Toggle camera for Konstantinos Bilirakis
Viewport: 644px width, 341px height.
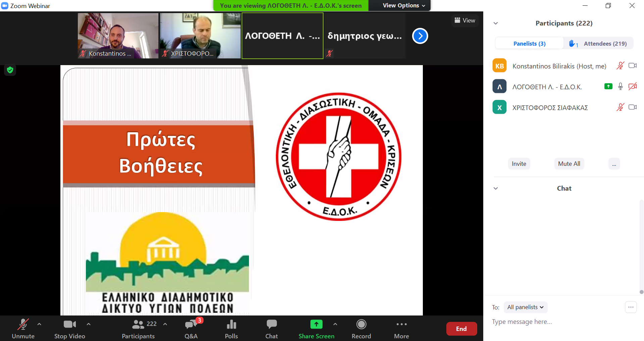633,66
